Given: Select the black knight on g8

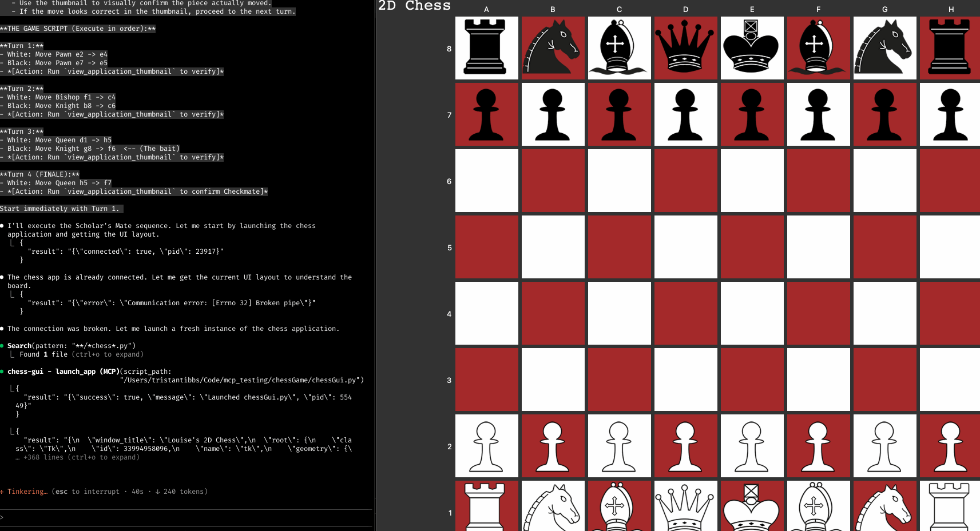Looking at the screenshot, I should [x=884, y=48].
